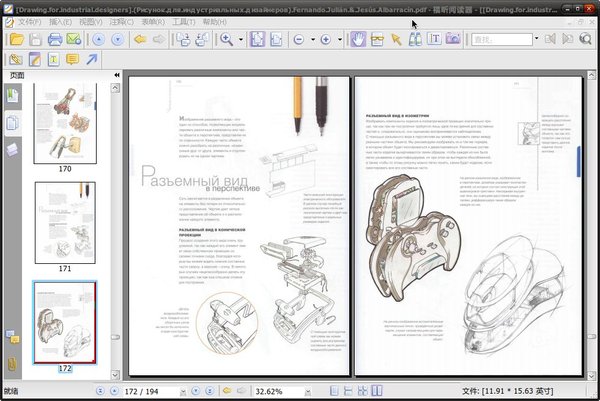The height and width of the screenshot is (401, 600).
Task: Expand the Zoom tool dropdown arrow
Action: click(x=241, y=39)
